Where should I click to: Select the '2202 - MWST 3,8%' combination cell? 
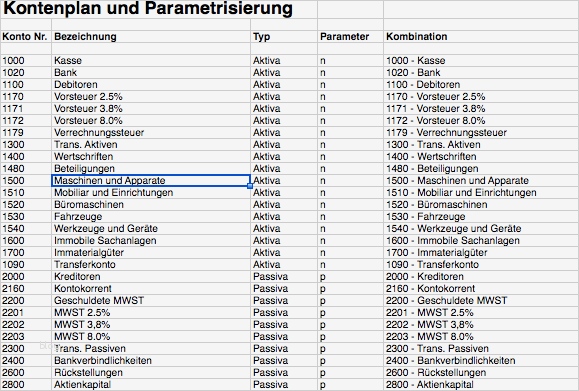(x=481, y=325)
